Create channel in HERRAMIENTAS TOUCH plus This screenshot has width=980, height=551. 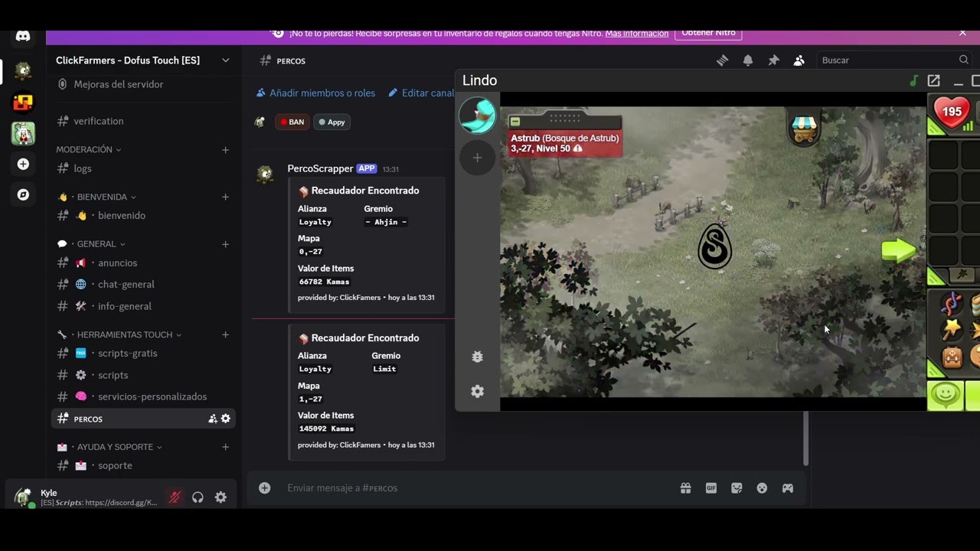pos(225,334)
